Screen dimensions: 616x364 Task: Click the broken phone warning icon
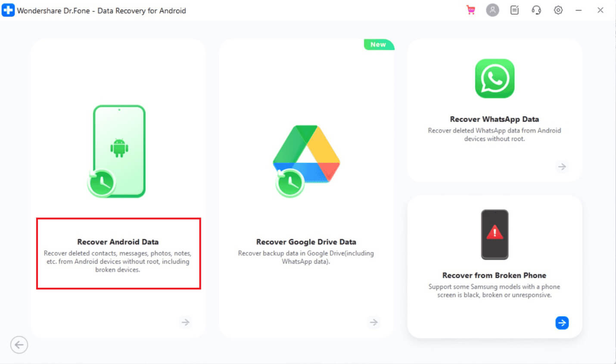pyautogui.click(x=495, y=234)
